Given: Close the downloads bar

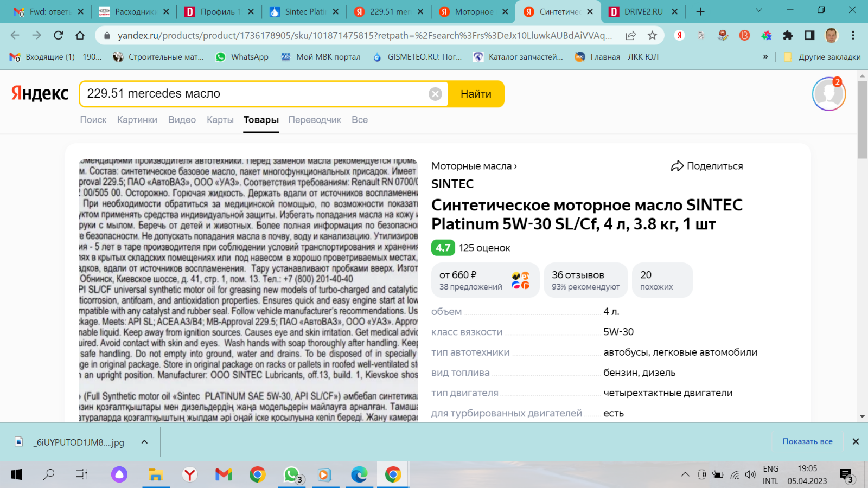Looking at the screenshot, I should point(856,441).
